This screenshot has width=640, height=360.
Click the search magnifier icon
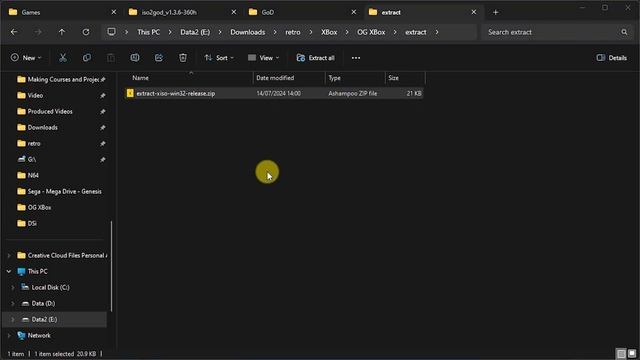(624, 32)
